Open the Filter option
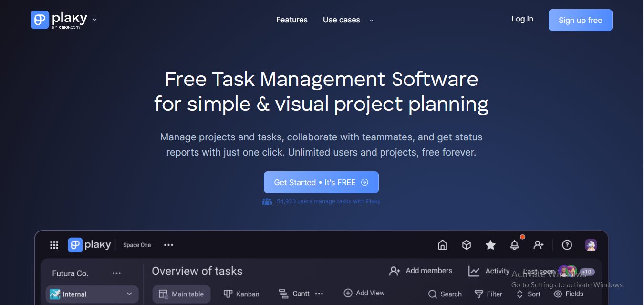Image resolution: width=644 pixels, height=305 pixels. 488,294
